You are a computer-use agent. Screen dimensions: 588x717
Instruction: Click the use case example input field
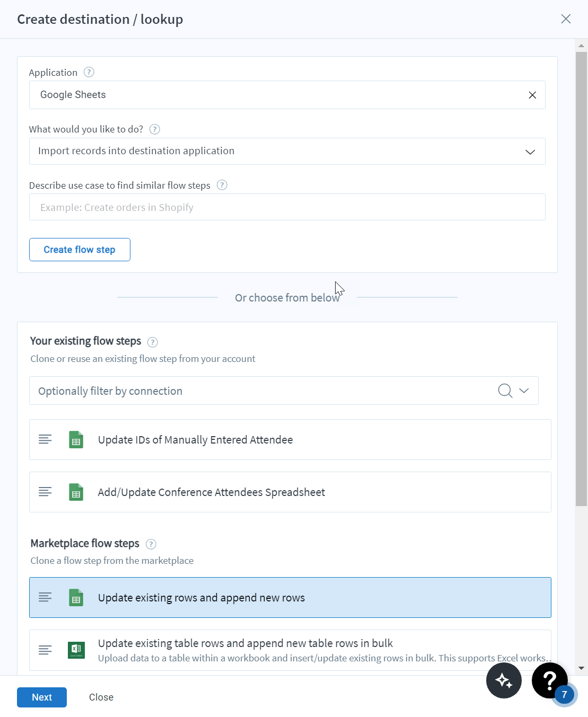[287, 207]
